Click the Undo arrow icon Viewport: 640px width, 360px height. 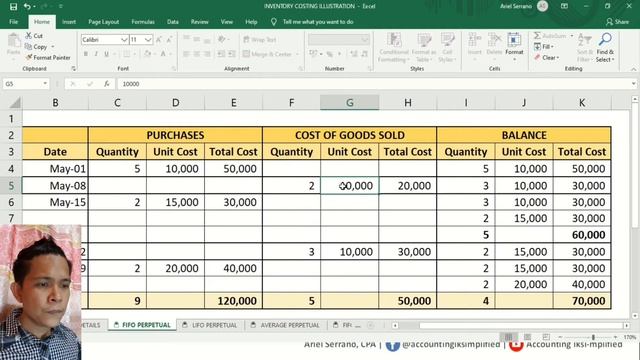tap(27, 6)
